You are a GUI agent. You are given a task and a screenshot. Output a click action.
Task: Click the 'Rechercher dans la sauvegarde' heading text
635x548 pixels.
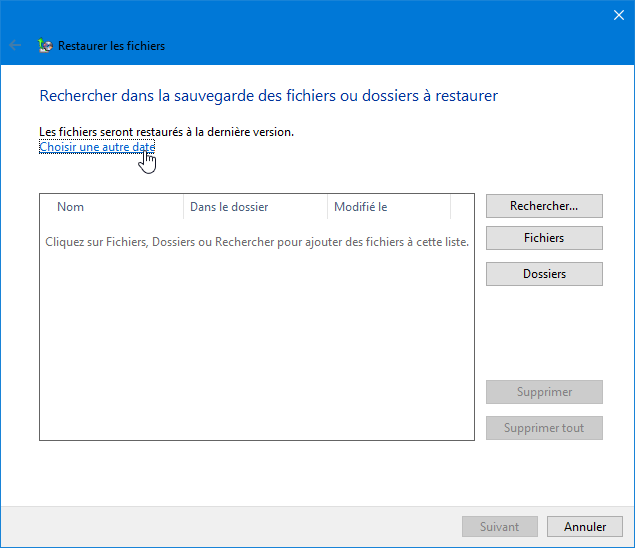(268, 96)
